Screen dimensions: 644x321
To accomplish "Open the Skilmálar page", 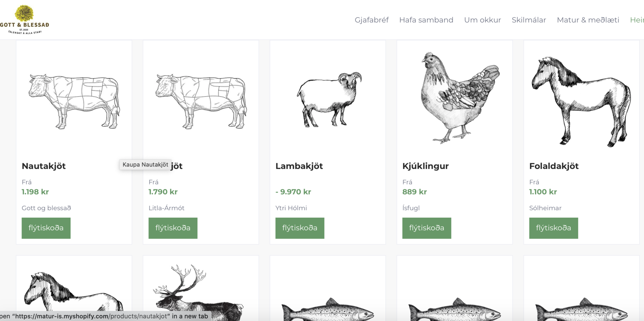I will coord(529,20).
